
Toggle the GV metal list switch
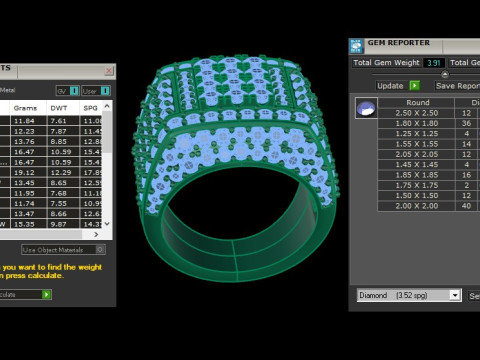[67, 91]
